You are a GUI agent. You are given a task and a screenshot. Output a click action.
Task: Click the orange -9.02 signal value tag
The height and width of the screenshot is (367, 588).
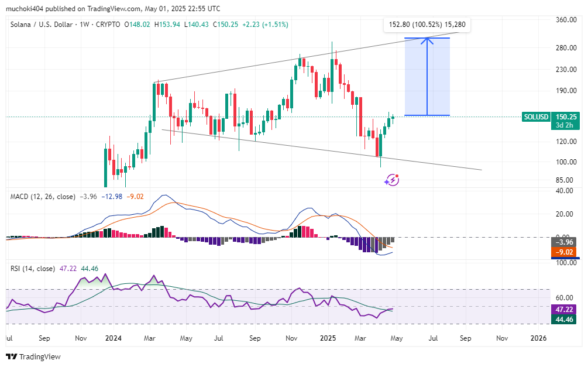pyautogui.click(x=566, y=252)
